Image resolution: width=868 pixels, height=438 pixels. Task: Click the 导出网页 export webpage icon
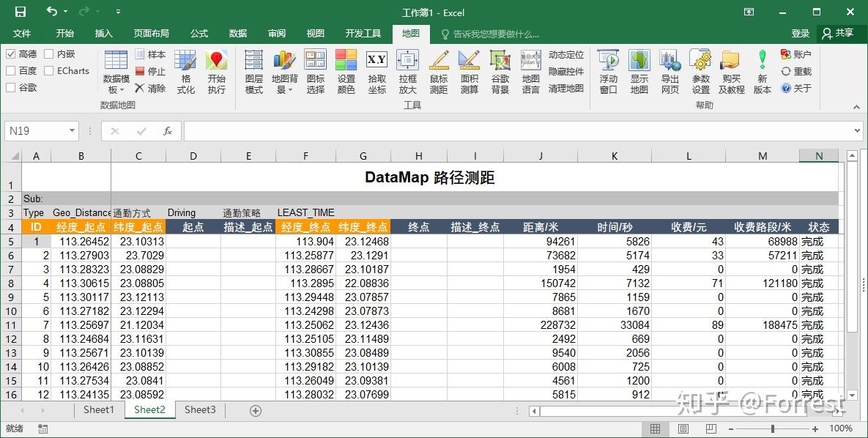pos(669,70)
